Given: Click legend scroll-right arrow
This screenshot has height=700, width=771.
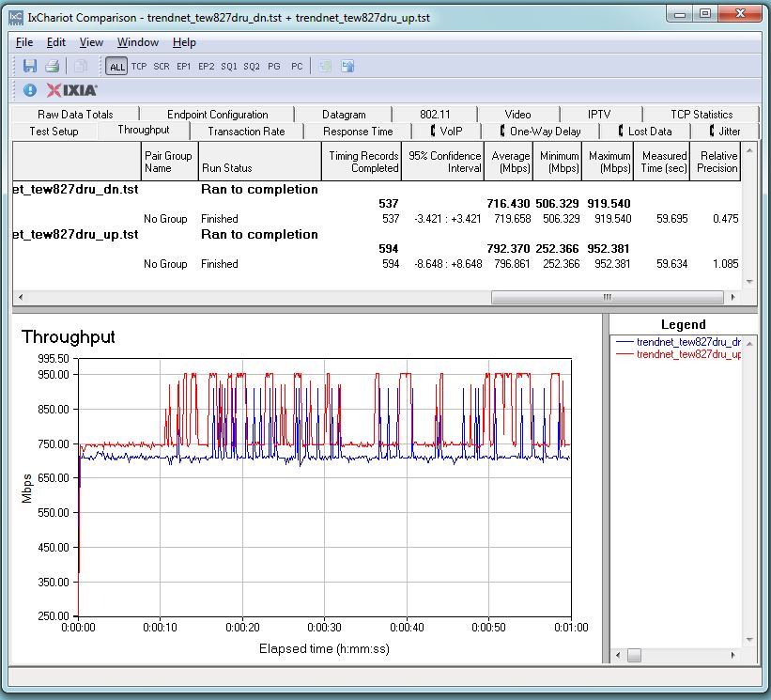Looking at the screenshot, I should pos(733,655).
